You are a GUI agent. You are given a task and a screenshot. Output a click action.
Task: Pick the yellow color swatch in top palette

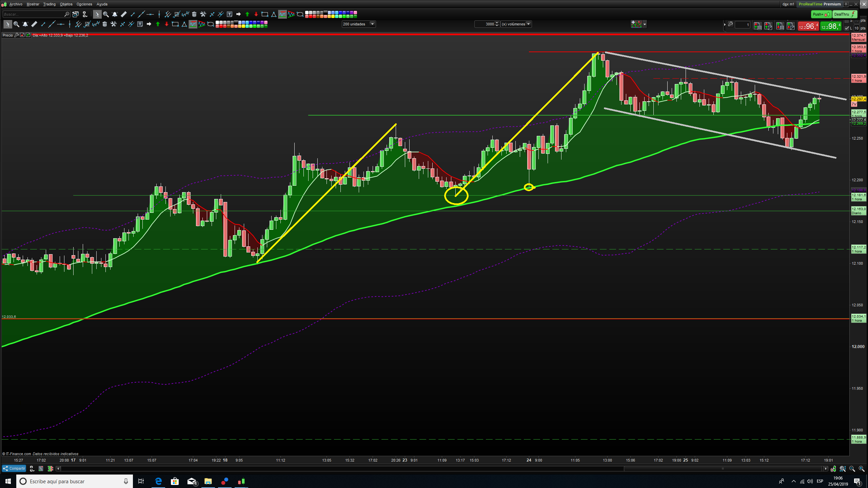click(333, 16)
